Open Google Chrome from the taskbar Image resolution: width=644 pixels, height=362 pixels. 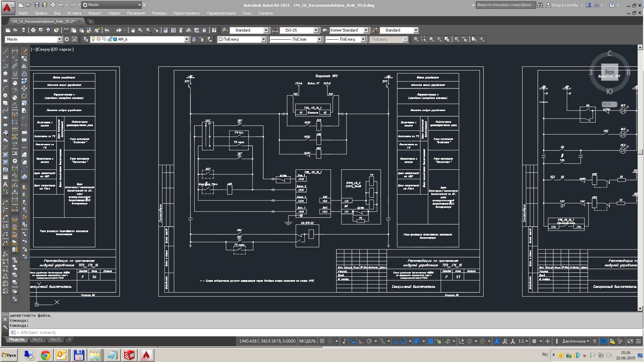[46, 355]
